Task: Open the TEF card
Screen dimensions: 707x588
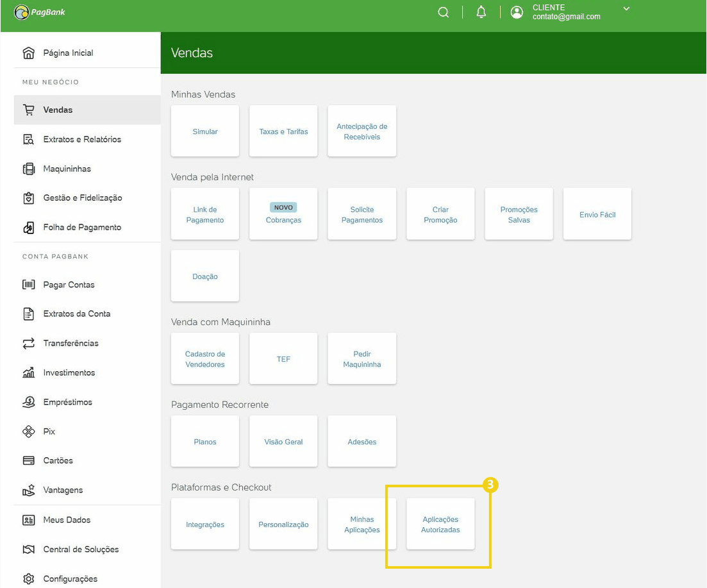Action: [x=283, y=359]
